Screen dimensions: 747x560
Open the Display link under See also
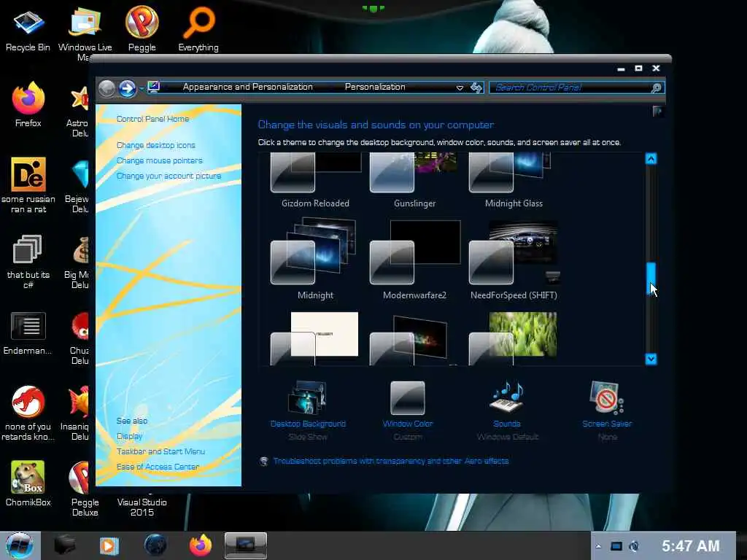(x=130, y=436)
